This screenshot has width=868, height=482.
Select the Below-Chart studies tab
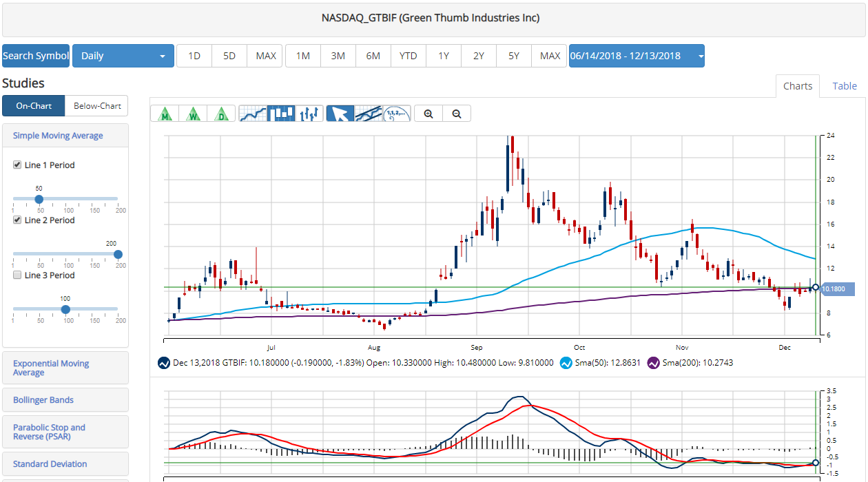pos(97,106)
